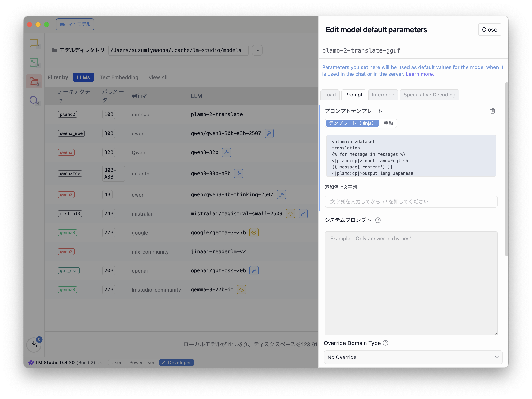Click tool-use hammer icon for openai/gpt-oss-20b
Screen dimensions: 532x399
(254, 271)
